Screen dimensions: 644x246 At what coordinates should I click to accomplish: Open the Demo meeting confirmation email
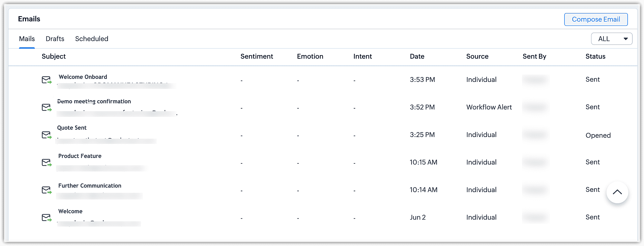94,102
